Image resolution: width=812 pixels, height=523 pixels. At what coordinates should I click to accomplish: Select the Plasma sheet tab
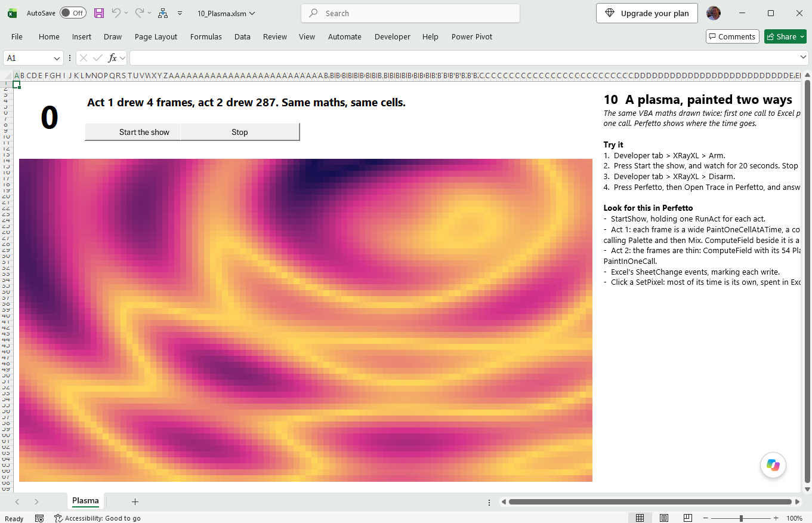point(85,501)
